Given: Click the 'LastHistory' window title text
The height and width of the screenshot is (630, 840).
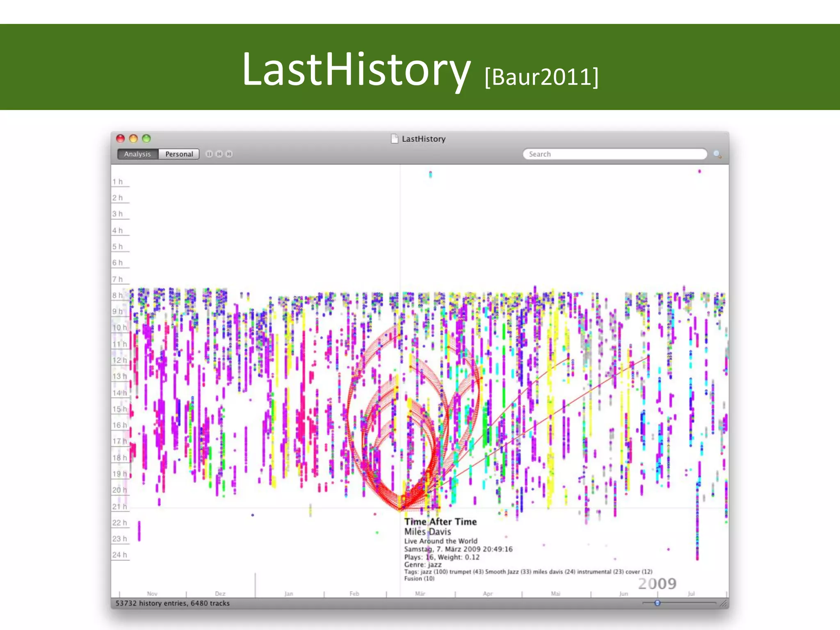Looking at the screenshot, I should (x=424, y=139).
